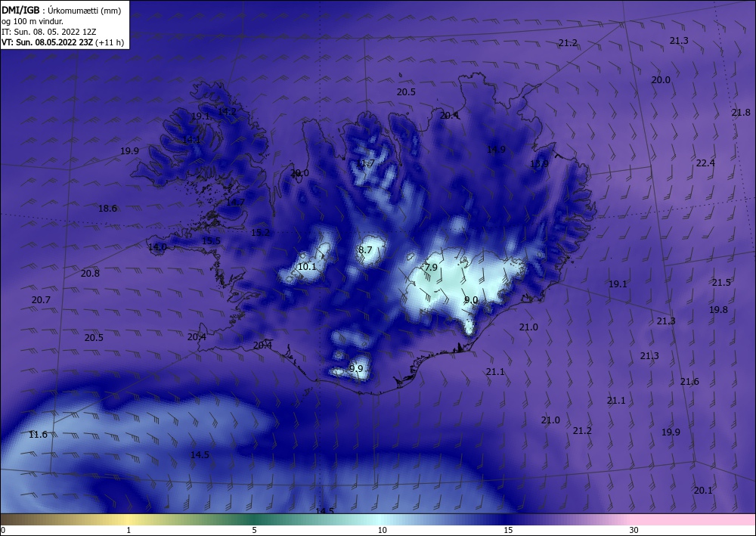This screenshot has height=536, width=756.
Task: Click the 14.1 value in the Westfjords
Action: pos(191,140)
